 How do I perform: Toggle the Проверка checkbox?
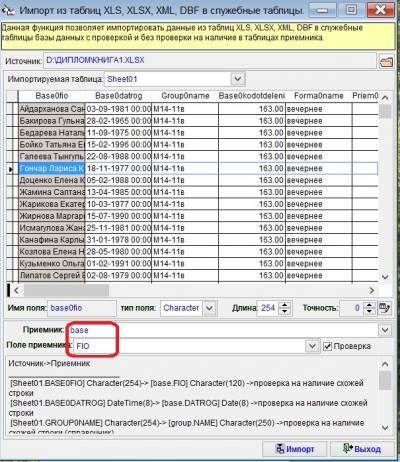point(327,346)
